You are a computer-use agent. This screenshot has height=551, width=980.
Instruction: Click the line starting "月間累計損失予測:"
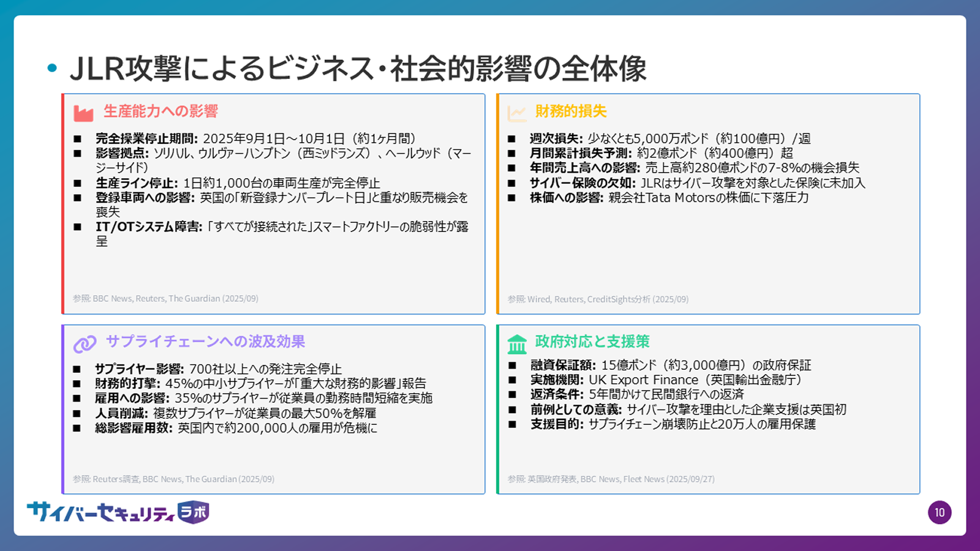click(661, 153)
